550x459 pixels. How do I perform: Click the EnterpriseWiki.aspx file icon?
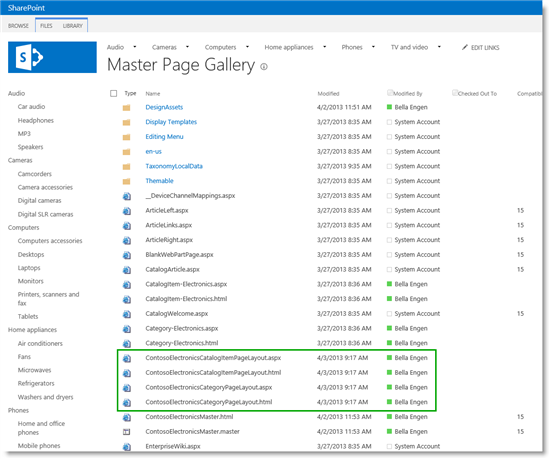click(127, 447)
